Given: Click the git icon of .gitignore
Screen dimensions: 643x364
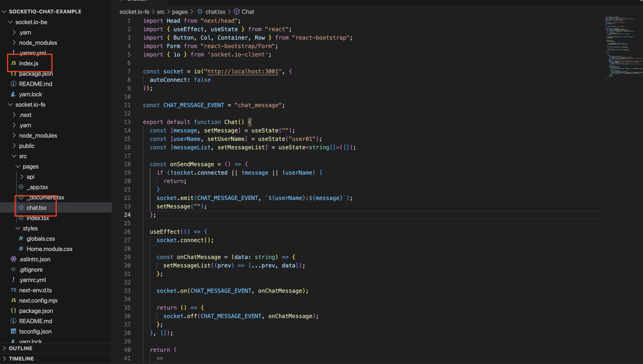Looking at the screenshot, I should [14, 269].
